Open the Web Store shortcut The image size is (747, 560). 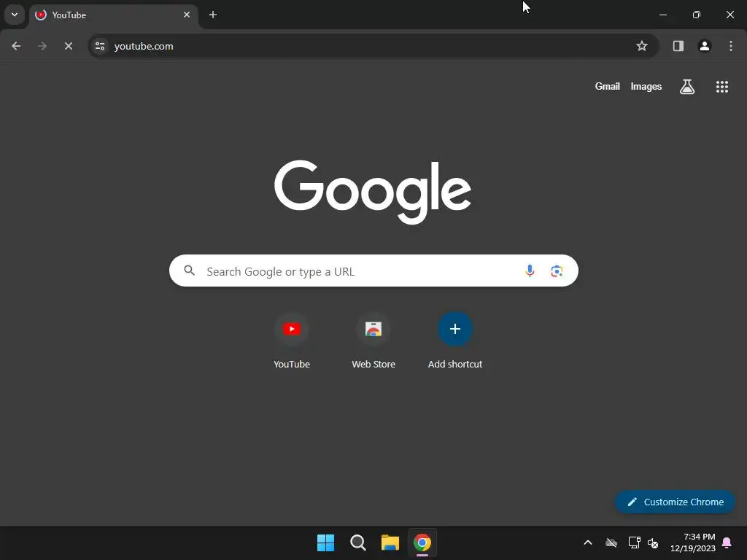click(373, 341)
